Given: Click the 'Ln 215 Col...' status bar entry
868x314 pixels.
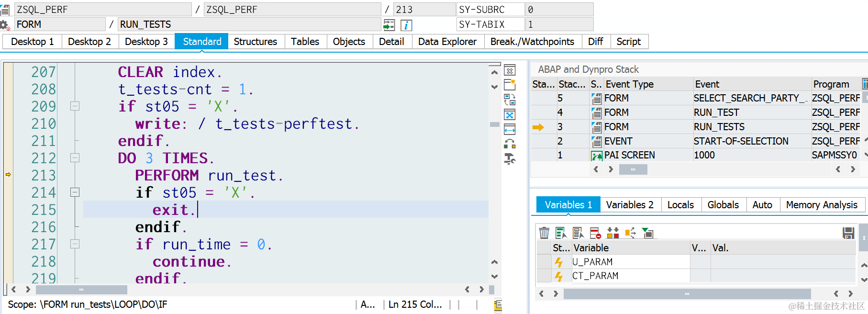Looking at the screenshot, I should (x=415, y=304).
